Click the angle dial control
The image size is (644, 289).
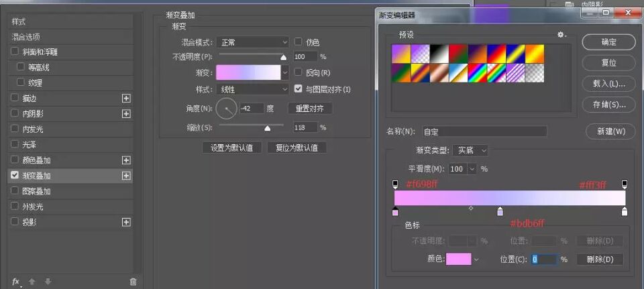226,108
